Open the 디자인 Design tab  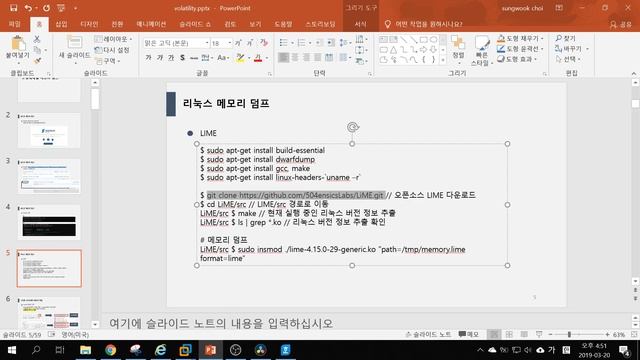[x=89, y=24]
